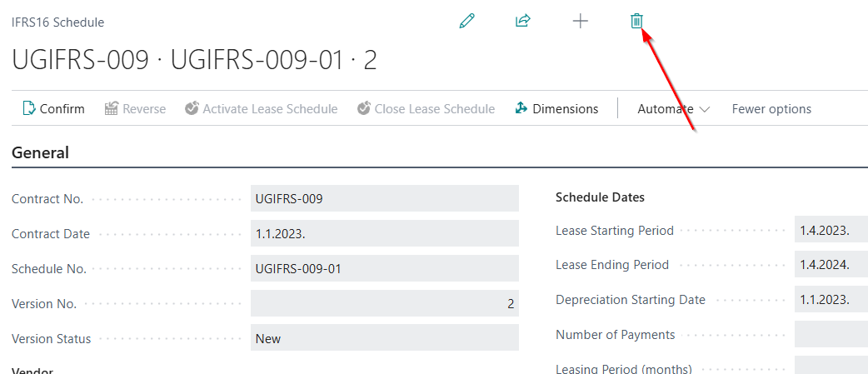This screenshot has height=374, width=868.
Task: Select the Schedule No. field
Action: click(385, 269)
